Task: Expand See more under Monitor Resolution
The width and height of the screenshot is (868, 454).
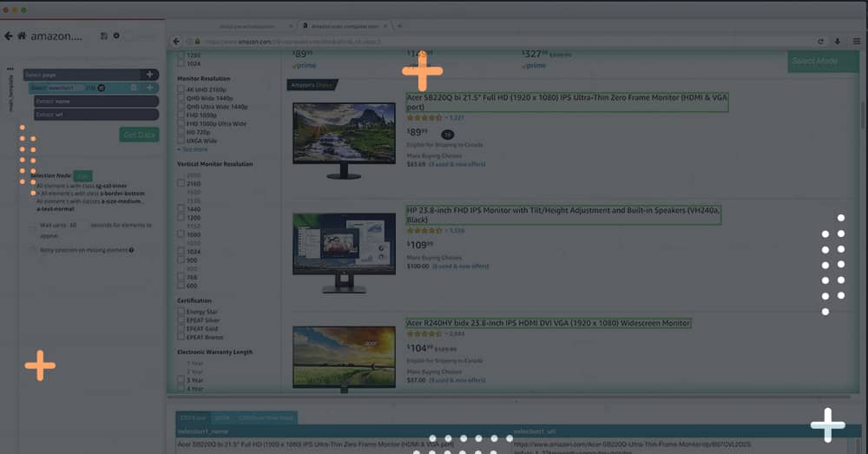Action: coord(193,149)
